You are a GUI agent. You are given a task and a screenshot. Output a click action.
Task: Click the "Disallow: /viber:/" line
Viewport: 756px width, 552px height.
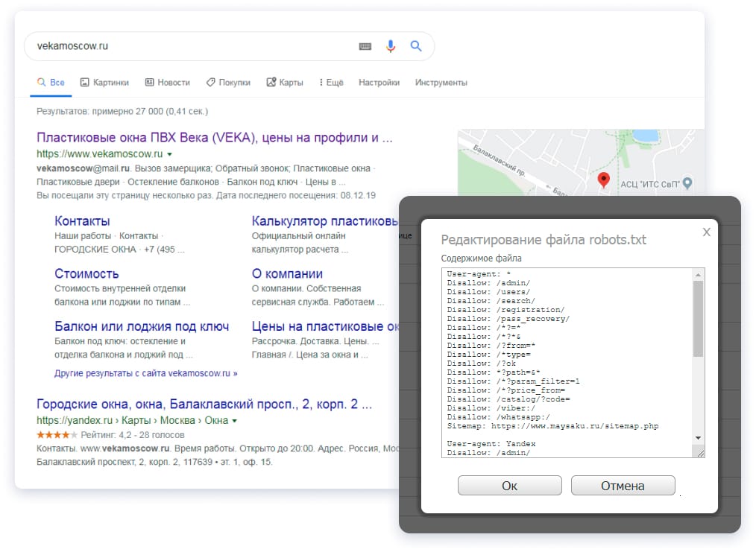tap(491, 408)
